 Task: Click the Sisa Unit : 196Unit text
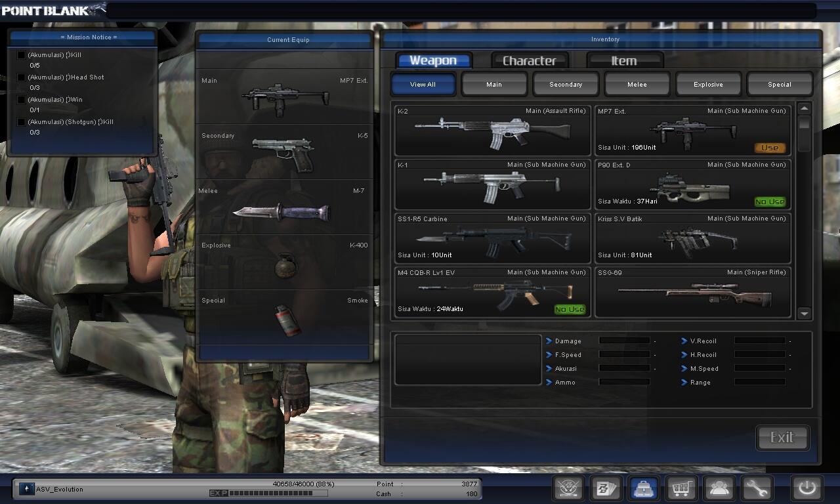click(x=627, y=148)
